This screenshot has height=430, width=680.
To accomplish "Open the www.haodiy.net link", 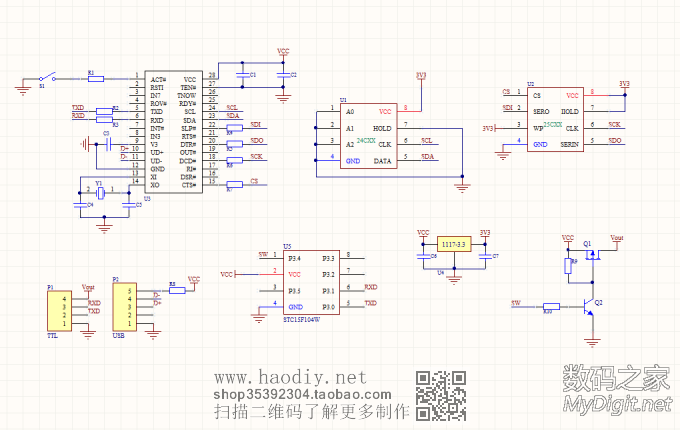I will pos(292,377).
